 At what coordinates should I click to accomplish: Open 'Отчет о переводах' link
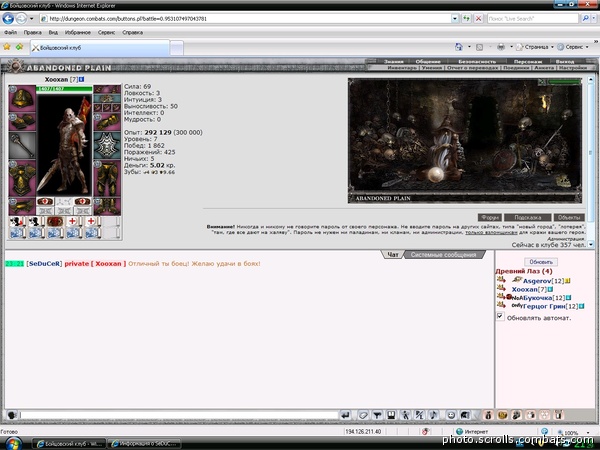(472, 68)
